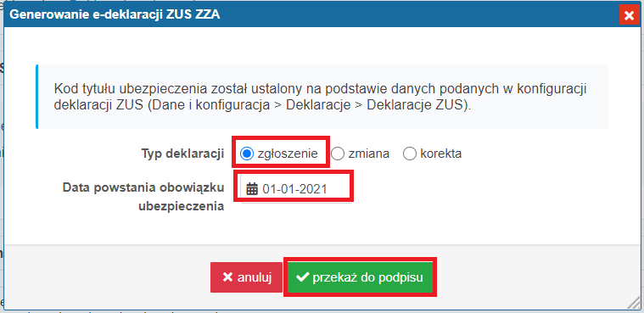Select the korekta radio button
The image size is (644, 313).
click(410, 154)
